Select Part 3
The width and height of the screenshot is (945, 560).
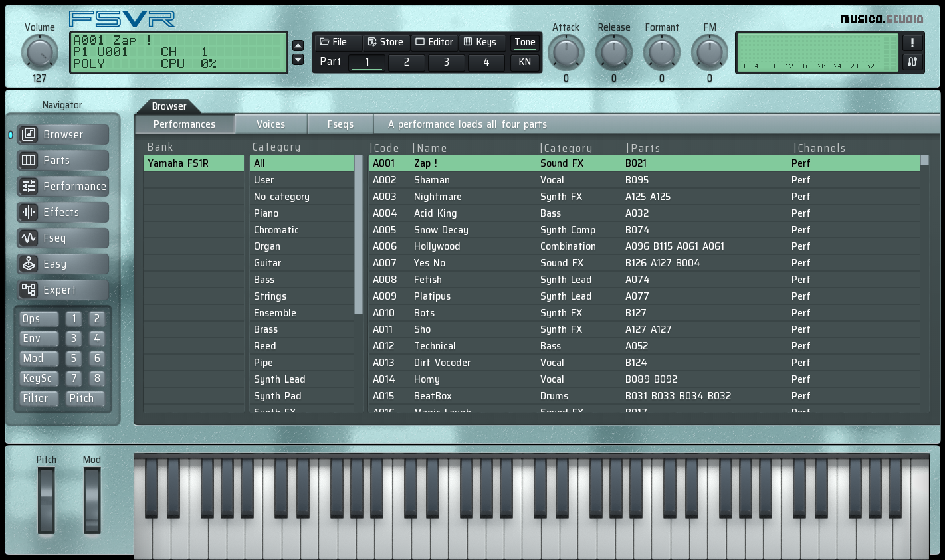tap(447, 62)
